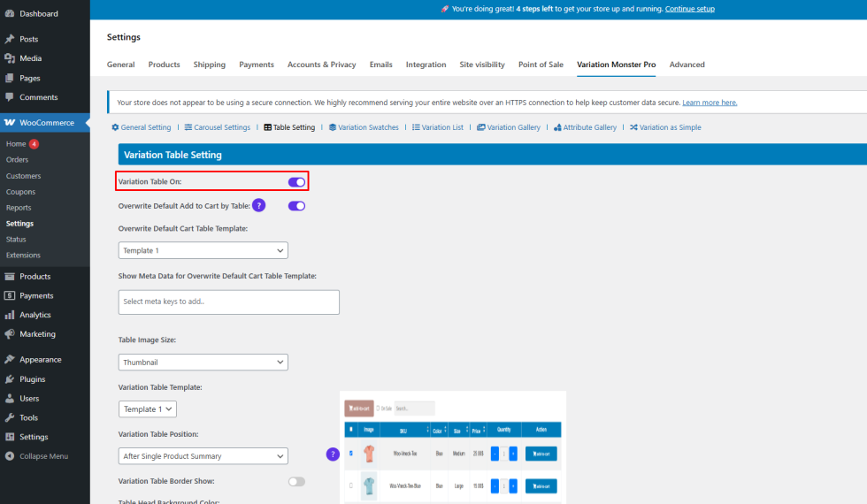
Task: Click the sidebar Settings sliders icon
Action: [x=10, y=437]
